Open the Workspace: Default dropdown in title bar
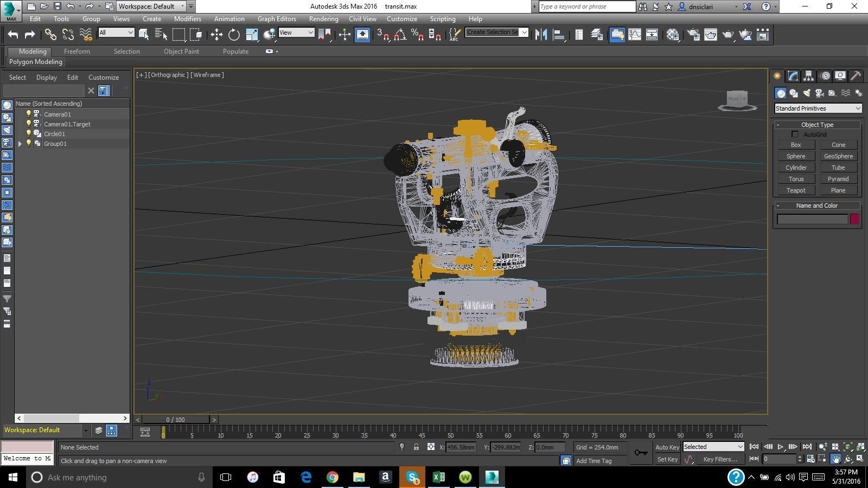868x488 pixels. (x=151, y=7)
